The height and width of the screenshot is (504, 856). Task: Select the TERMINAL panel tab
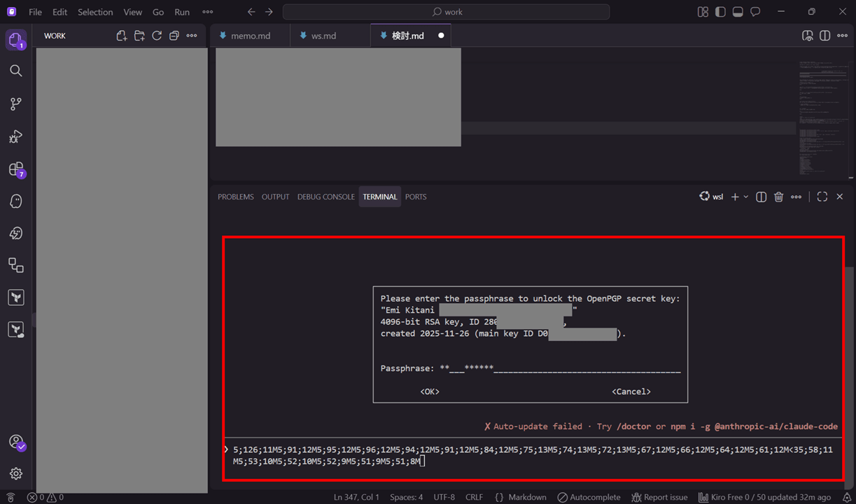click(380, 197)
